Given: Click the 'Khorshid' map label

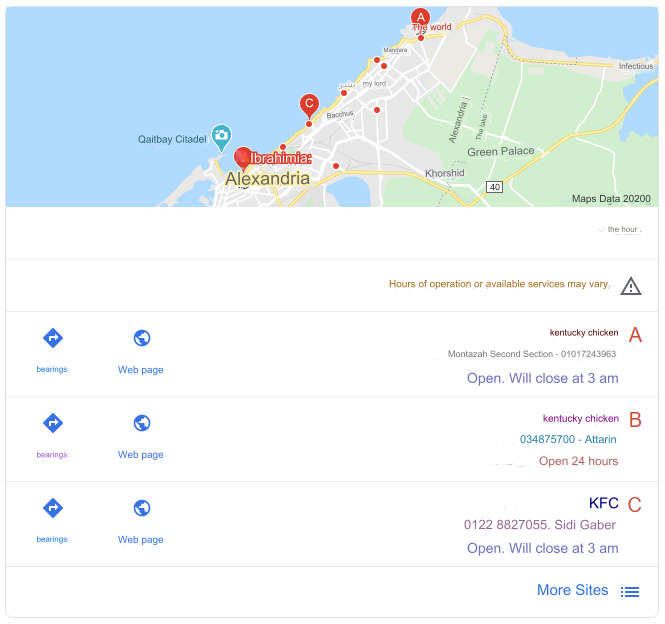Looking at the screenshot, I should point(444,173).
